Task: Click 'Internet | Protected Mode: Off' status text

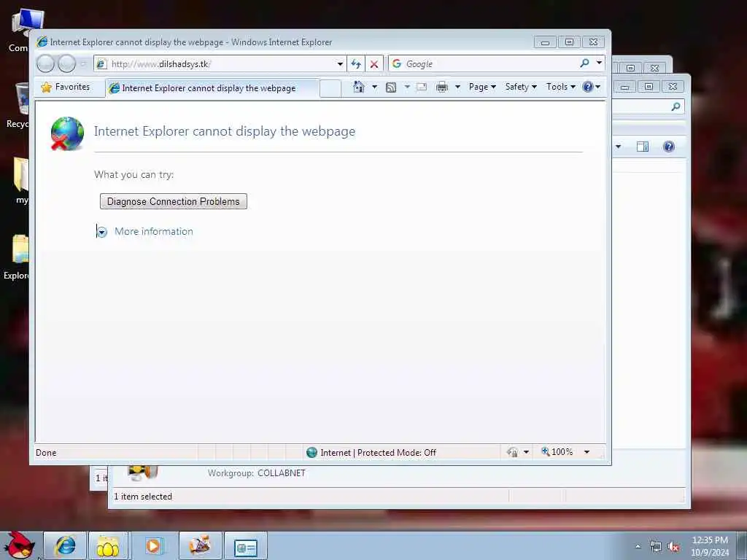Action: point(378,452)
